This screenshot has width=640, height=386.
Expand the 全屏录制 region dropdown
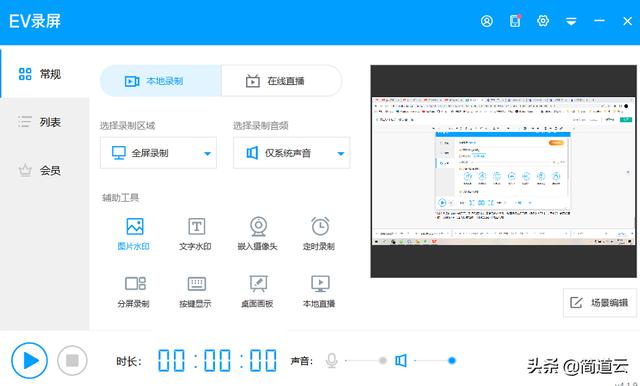click(x=158, y=153)
